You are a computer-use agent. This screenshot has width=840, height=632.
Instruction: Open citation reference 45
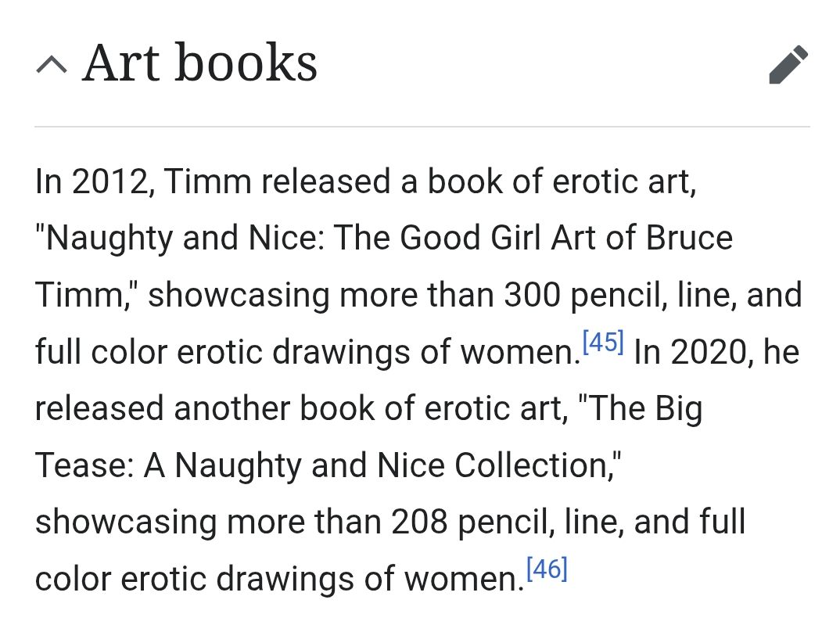coord(603,343)
